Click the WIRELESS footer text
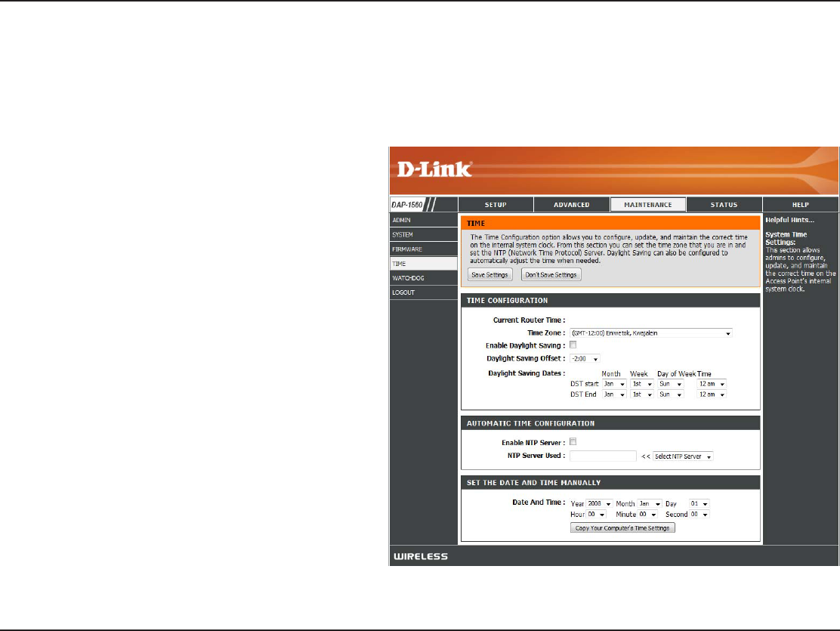The width and height of the screenshot is (840, 631). pos(421,556)
